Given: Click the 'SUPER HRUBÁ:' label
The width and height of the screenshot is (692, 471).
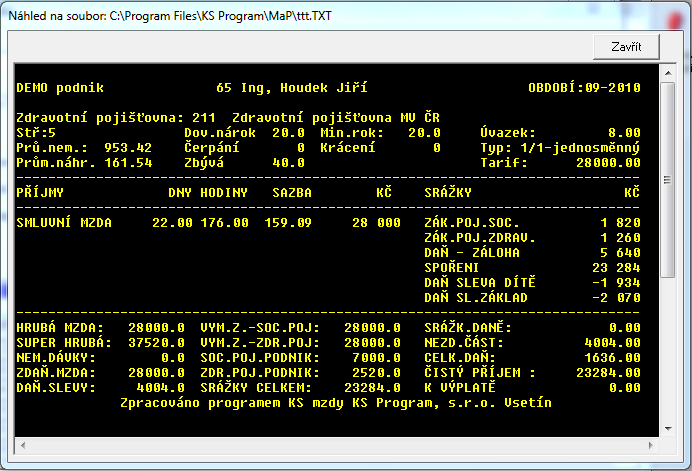Looking at the screenshot, I should [64, 342].
